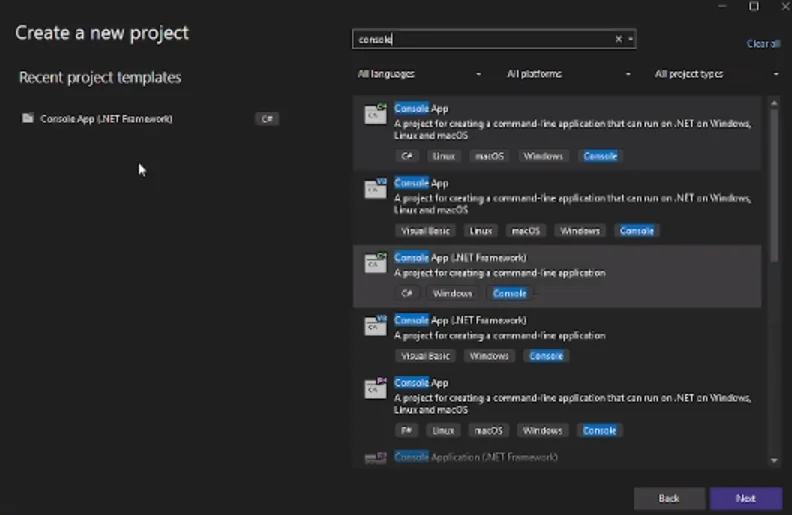Clear the search text with the X icon

618,39
